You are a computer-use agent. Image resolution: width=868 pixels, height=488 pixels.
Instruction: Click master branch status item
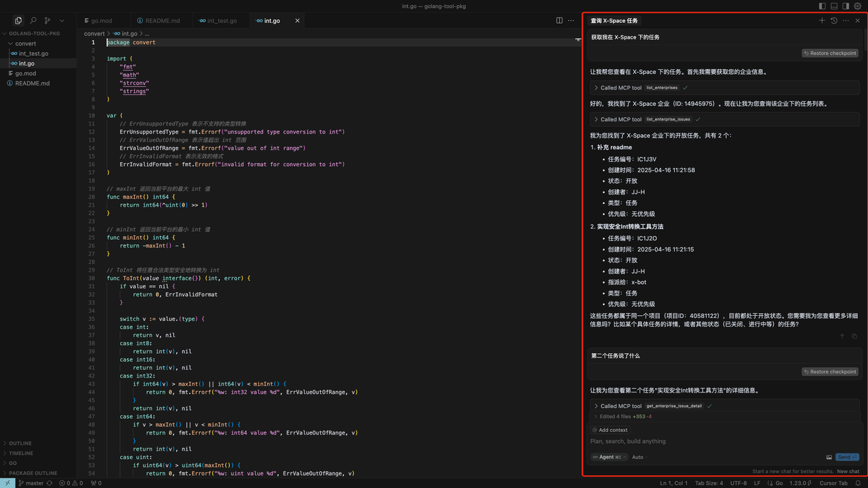coord(31,483)
